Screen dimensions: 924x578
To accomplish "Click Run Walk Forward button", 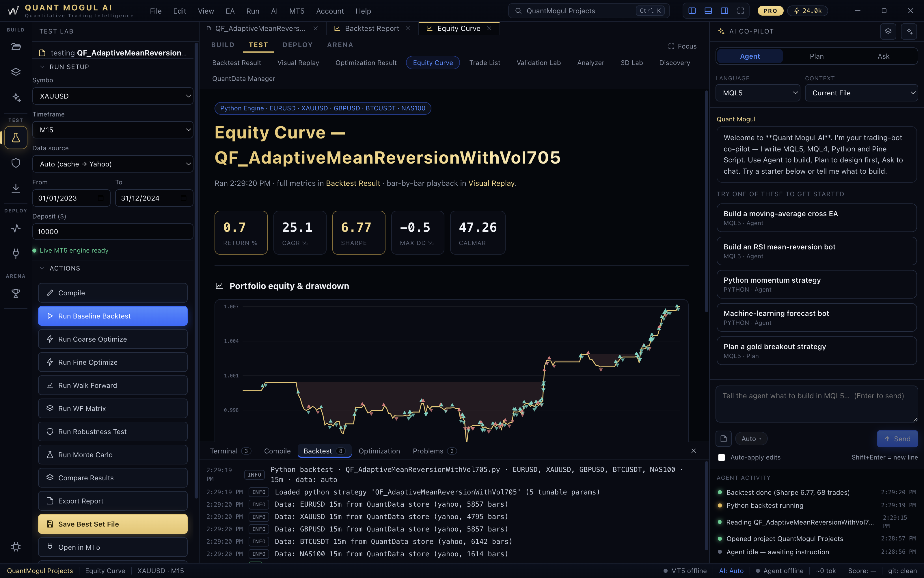I will pos(113,385).
